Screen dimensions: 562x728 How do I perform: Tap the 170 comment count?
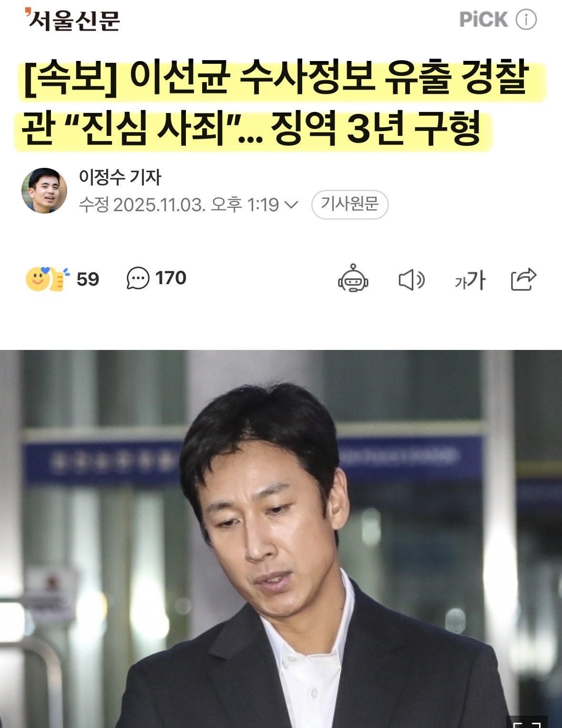tap(171, 278)
